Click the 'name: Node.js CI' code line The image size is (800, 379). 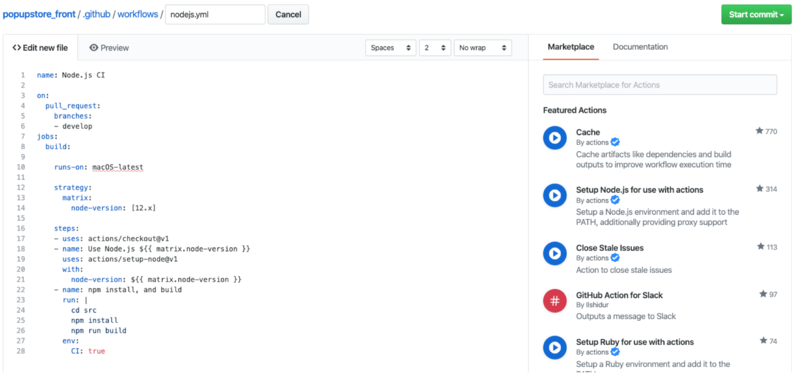pyautogui.click(x=71, y=75)
